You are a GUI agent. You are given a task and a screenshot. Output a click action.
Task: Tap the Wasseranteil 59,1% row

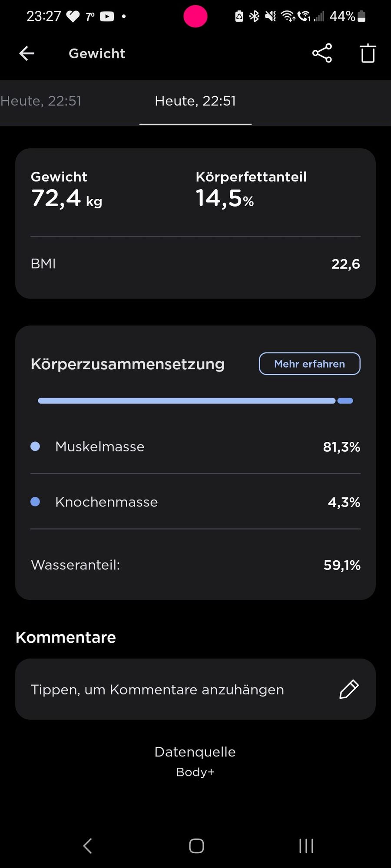click(x=195, y=565)
